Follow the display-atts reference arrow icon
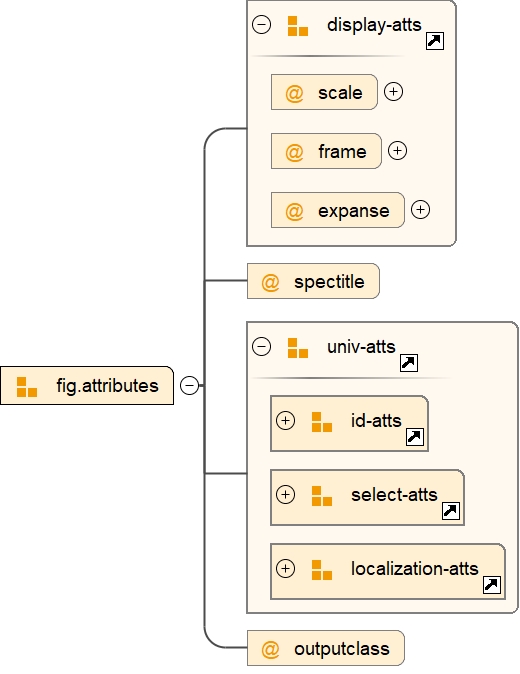 435,41
